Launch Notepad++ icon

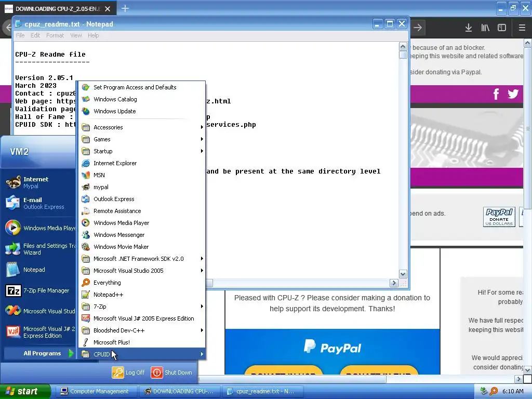click(x=86, y=295)
